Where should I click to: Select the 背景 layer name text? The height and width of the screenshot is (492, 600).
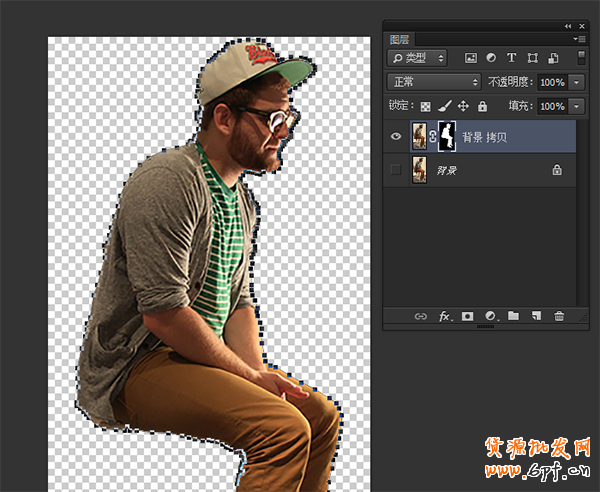[447, 170]
